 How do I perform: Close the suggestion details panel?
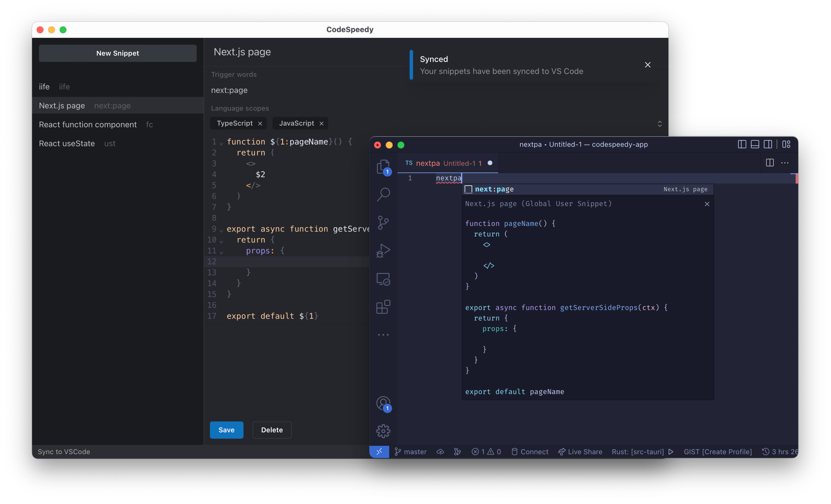point(707,204)
